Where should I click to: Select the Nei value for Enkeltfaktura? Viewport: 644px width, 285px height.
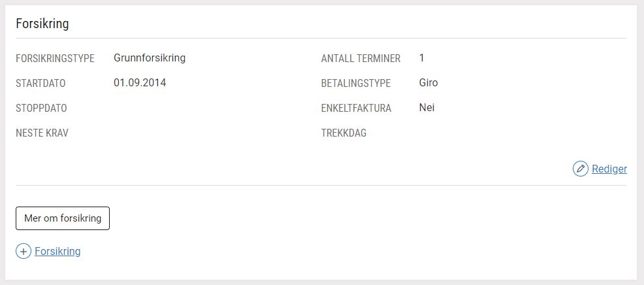tap(427, 108)
